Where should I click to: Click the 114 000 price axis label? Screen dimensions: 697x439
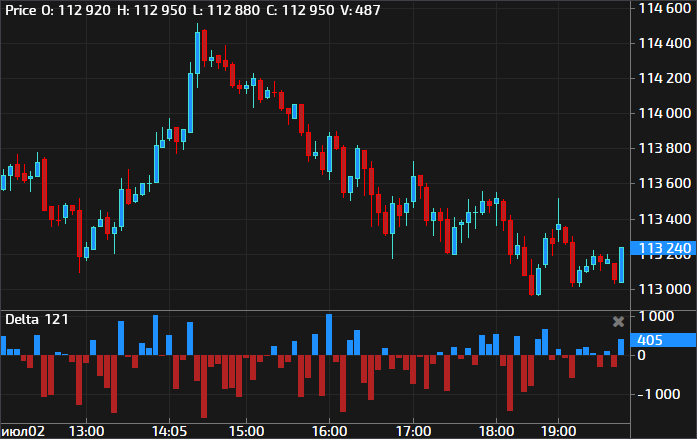pyautogui.click(x=665, y=113)
